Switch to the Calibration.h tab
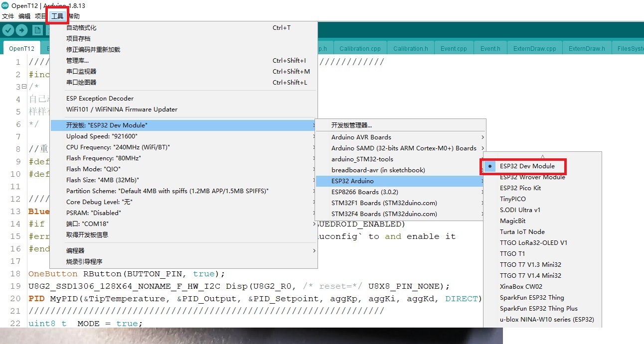 tap(411, 48)
